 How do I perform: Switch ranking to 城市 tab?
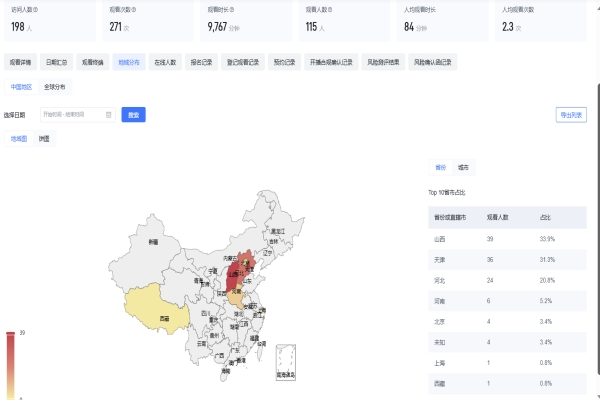tap(463, 167)
